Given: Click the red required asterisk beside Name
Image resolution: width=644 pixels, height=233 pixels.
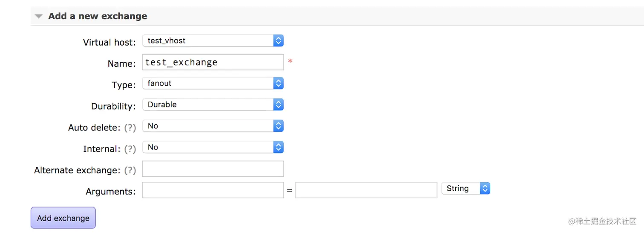Looking at the screenshot, I should point(290,62).
